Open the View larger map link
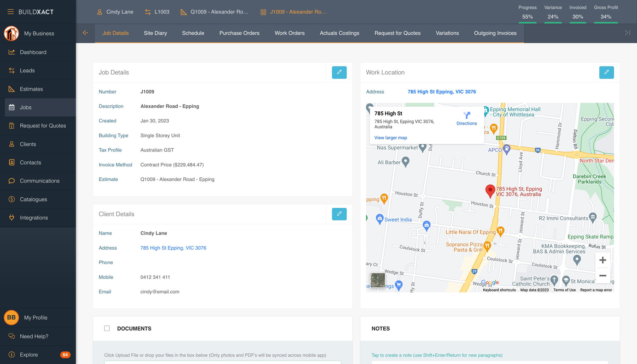 click(x=390, y=138)
